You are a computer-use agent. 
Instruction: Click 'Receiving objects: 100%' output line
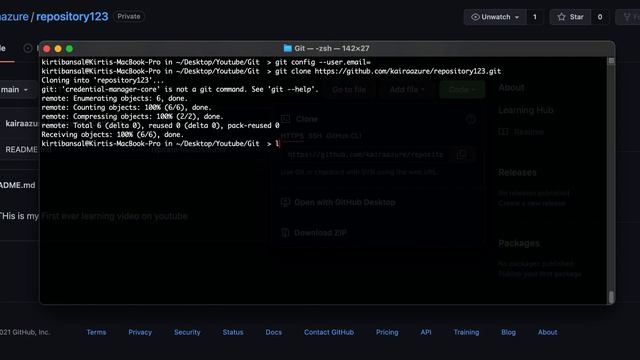[x=112, y=135]
